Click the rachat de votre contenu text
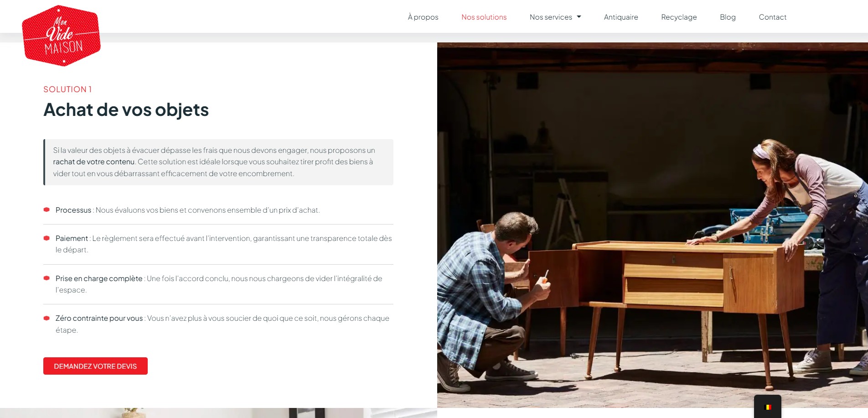The width and height of the screenshot is (868, 418). (93, 162)
